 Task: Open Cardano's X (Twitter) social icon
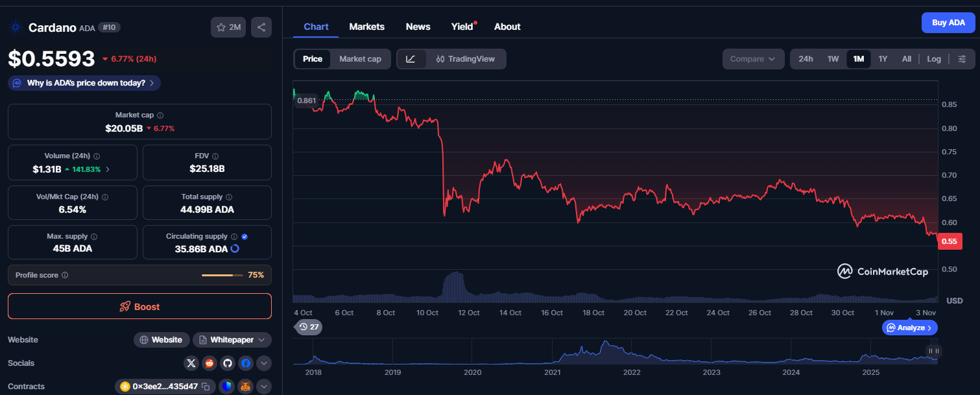(191, 363)
